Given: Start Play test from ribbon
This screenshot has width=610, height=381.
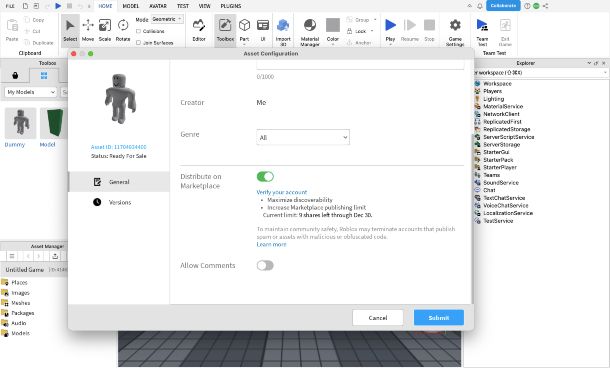Looking at the screenshot, I should tap(390, 30).
